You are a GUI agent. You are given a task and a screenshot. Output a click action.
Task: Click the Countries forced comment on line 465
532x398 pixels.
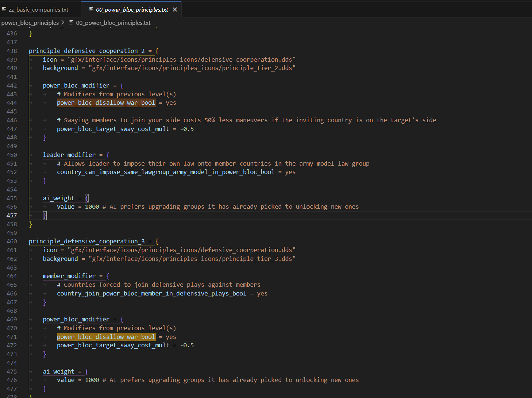click(159, 285)
